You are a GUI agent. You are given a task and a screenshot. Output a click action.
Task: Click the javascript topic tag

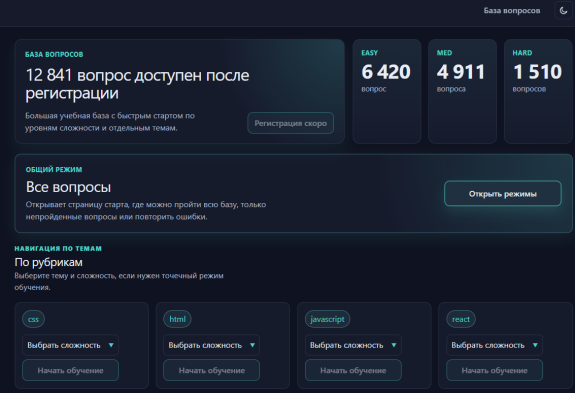tap(327, 319)
